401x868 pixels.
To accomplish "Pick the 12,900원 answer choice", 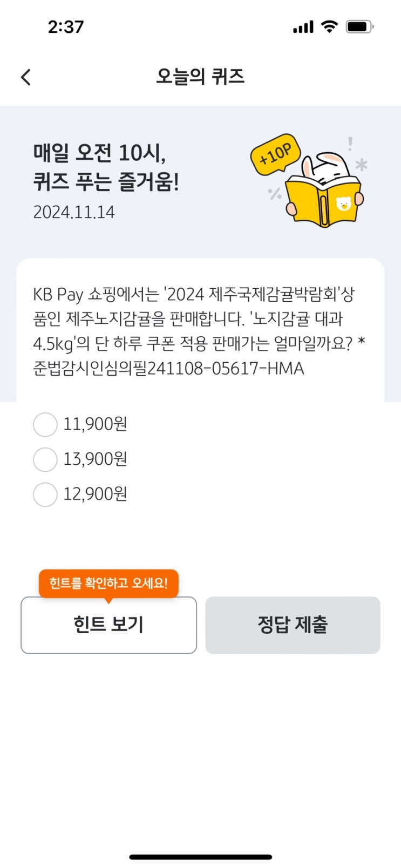I will click(45, 494).
